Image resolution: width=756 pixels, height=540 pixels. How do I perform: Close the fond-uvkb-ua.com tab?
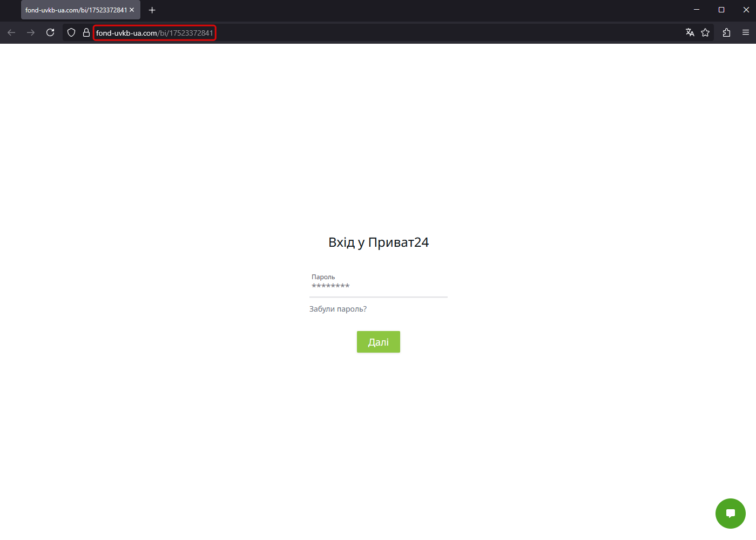point(132,10)
